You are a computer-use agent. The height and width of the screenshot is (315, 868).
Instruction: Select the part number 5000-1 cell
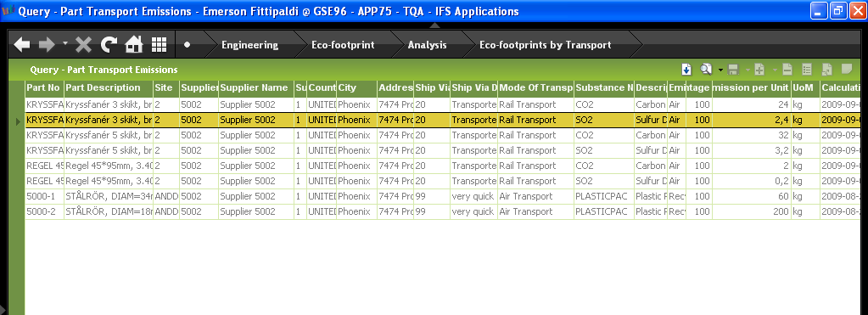[44, 196]
